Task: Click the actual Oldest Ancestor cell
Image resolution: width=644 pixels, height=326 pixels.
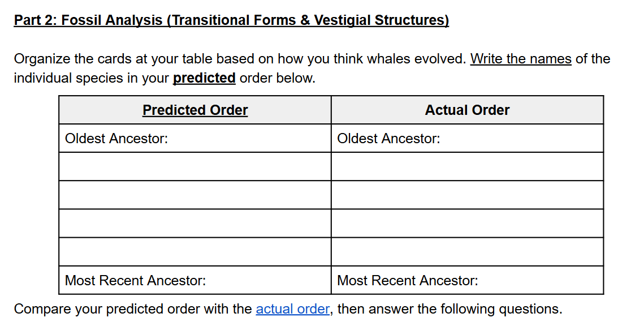Action: pos(468,139)
